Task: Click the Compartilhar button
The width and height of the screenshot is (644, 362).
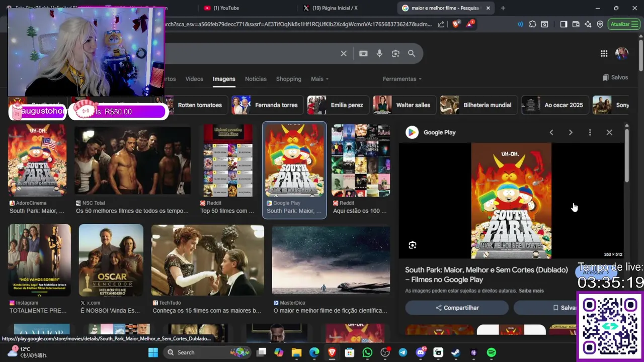Action: pyautogui.click(x=457, y=308)
